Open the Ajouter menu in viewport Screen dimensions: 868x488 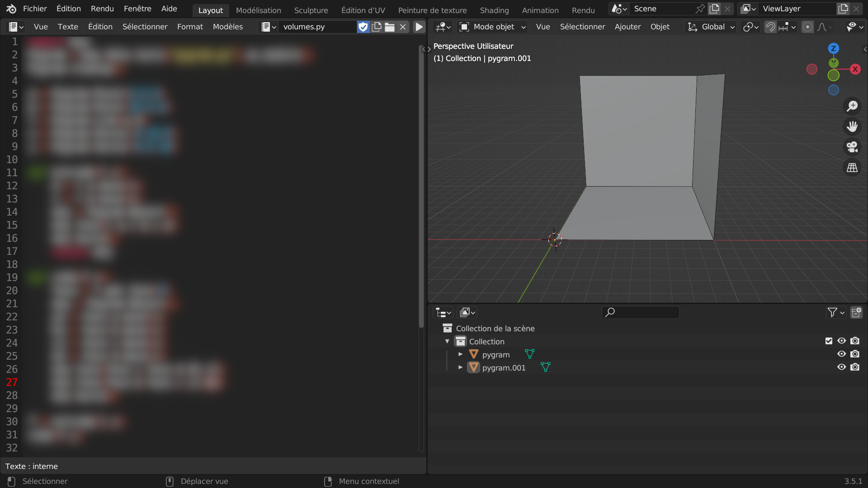pos(627,27)
